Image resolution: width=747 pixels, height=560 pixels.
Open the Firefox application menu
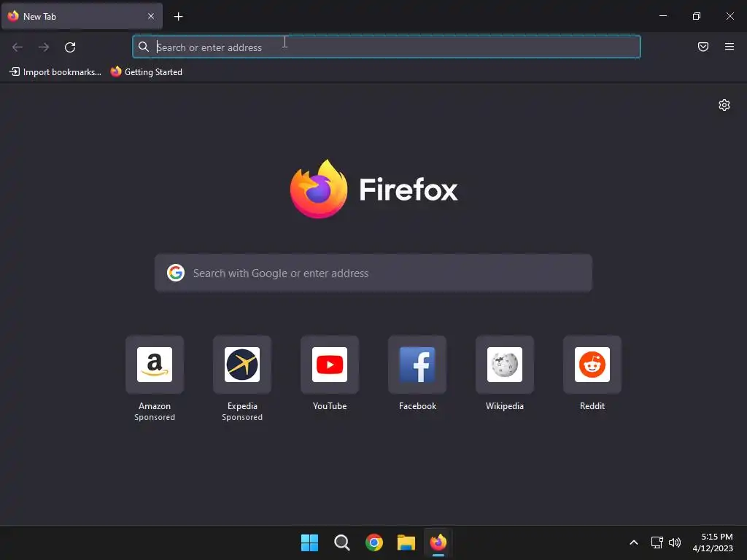coord(729,47)
